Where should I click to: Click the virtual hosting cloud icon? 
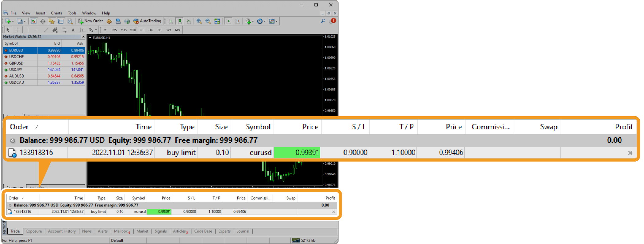pos(118,21)
